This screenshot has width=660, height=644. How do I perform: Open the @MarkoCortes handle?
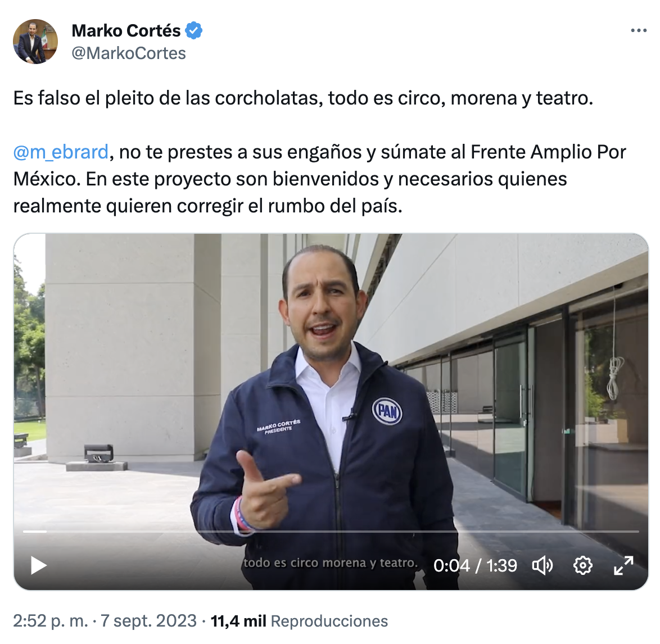coord(128,53)
